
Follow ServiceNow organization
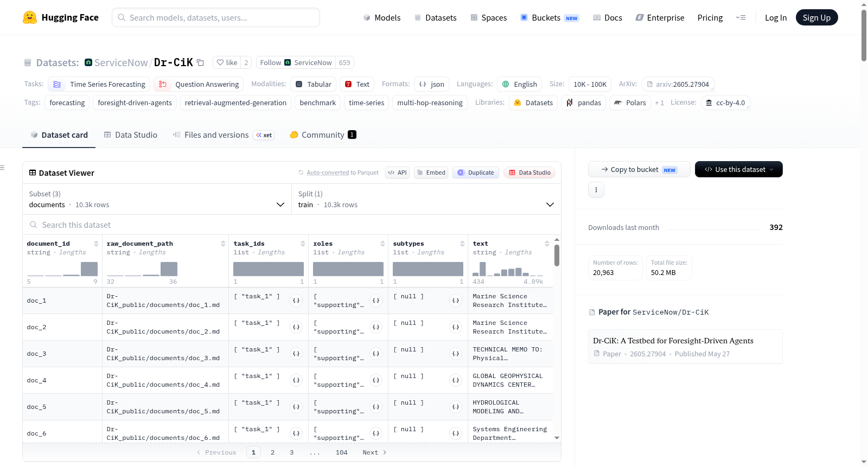(x=296, y=62)
